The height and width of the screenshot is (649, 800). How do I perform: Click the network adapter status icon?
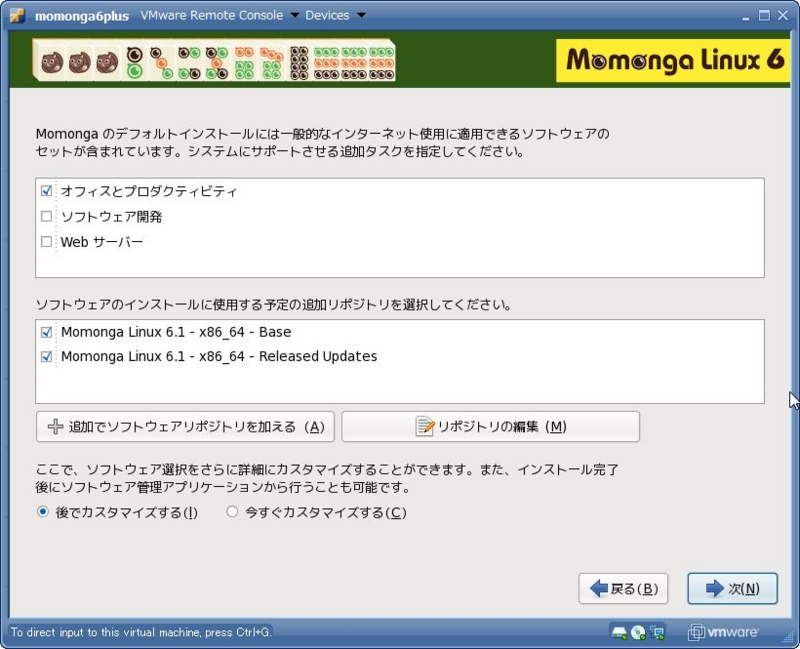(x=657, y=633)
